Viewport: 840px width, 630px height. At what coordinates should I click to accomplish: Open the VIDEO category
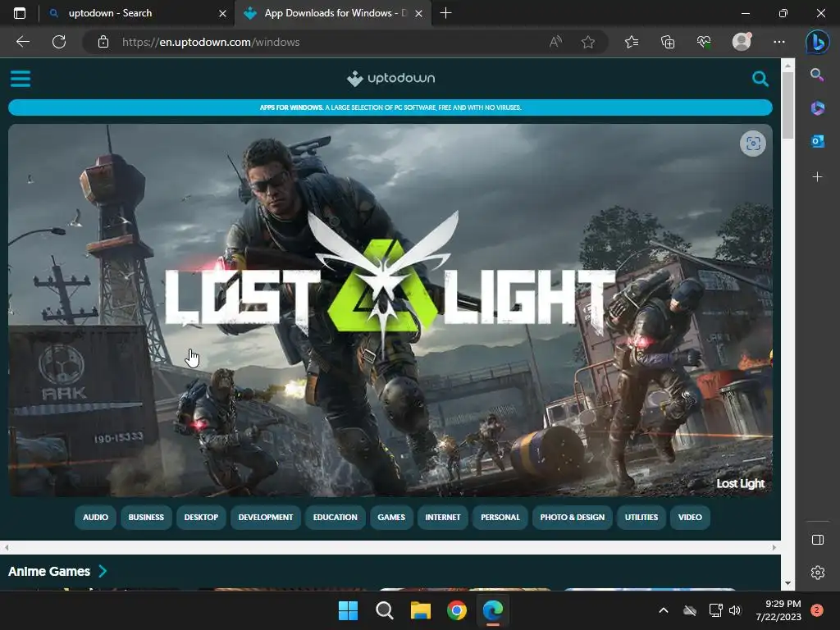click(x=690, y=518)
